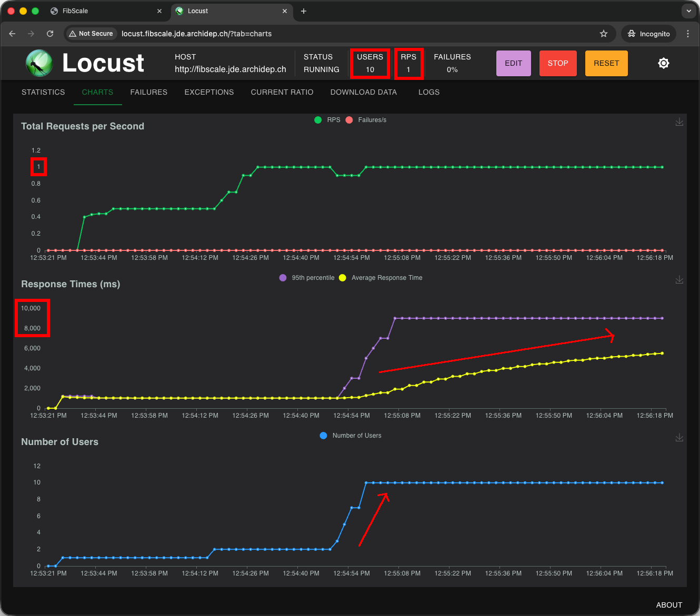Click the ABOUT link

[669, 605]
